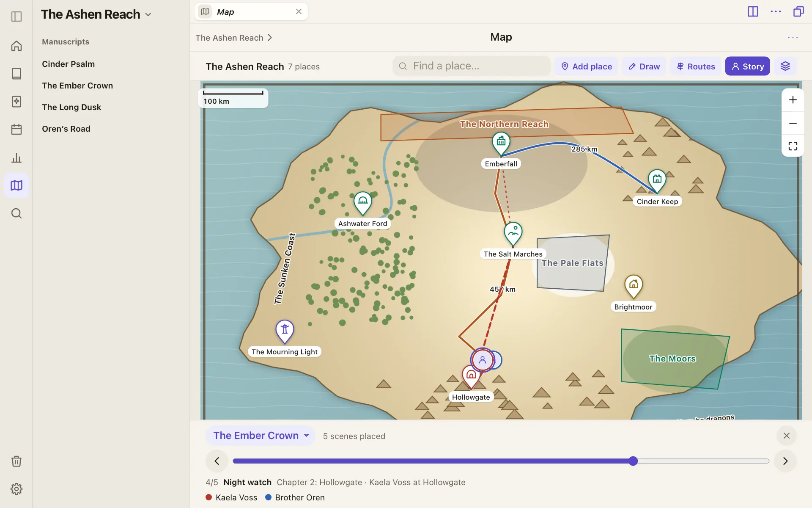Viewport: 812px width, 508px height.
Task: Zoom in with the plus map button
Action: [793, 100]
